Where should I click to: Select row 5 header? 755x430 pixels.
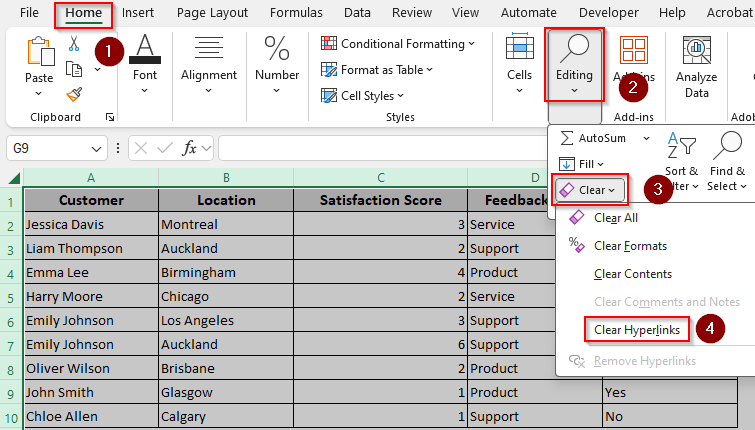coord(11,298)
